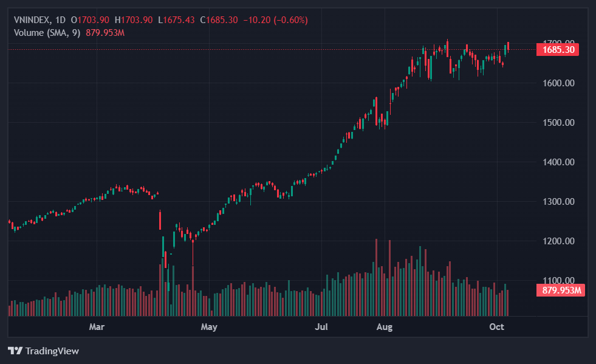
Task: Click the 1200.00 price axis label
Action: tap(558, 241)
